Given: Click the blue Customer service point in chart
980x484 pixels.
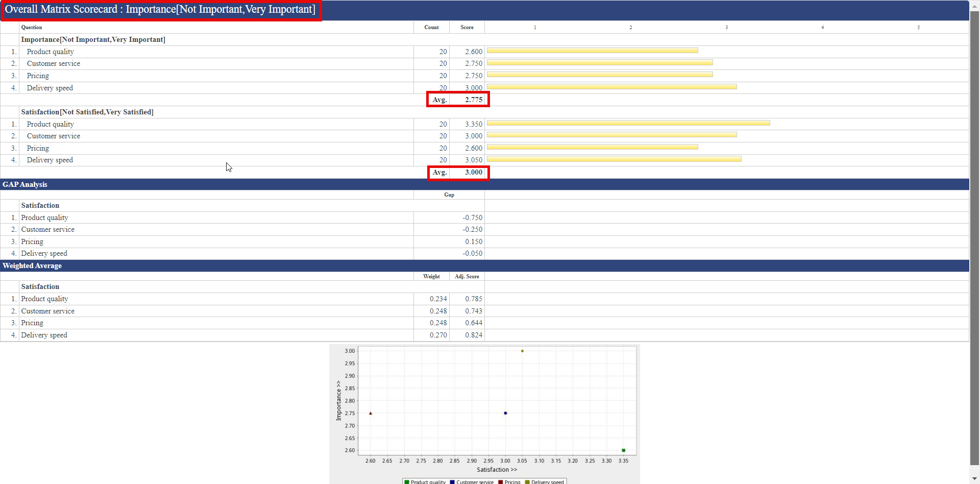Looking at the screenshot, I should pyautogui.click(x=505, y=413).
